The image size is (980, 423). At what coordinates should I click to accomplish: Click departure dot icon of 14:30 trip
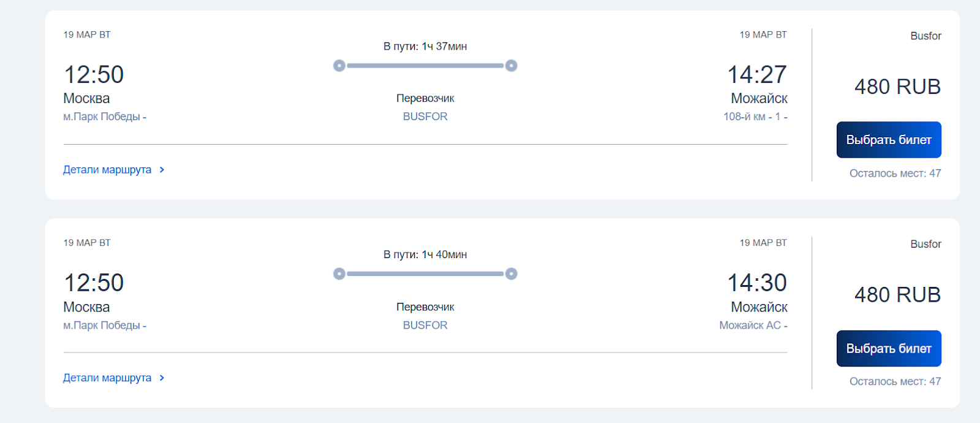[339, 274]
